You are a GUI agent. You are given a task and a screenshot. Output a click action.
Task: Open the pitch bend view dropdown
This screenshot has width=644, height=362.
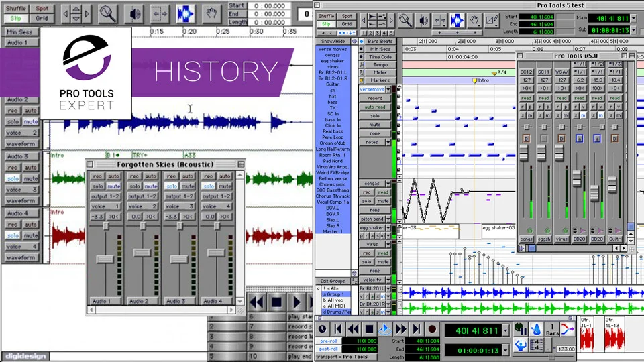point(388,219)
